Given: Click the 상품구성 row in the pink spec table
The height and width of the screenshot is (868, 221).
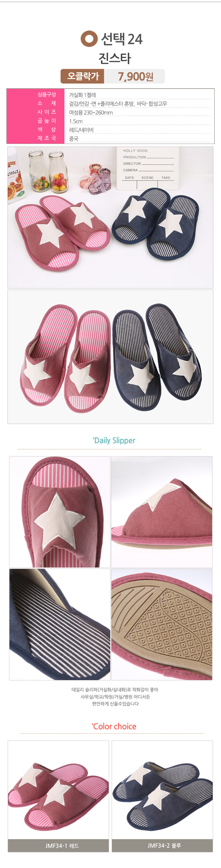Looking at the screenshot, I should [x=110, y=95].
